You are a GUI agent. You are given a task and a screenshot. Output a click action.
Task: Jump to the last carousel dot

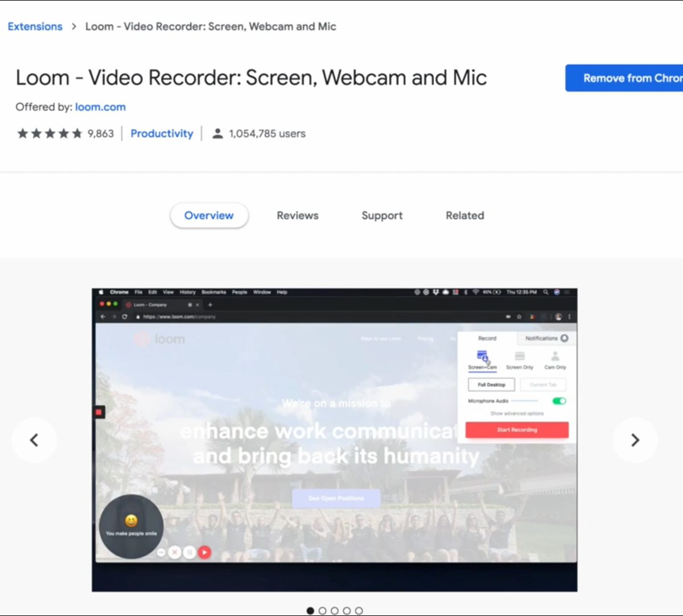tap(359, 610)
